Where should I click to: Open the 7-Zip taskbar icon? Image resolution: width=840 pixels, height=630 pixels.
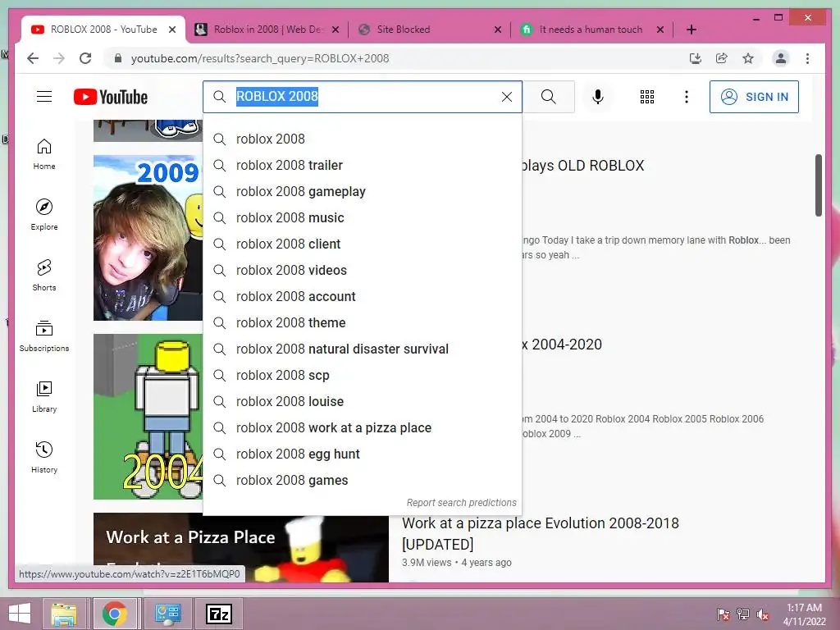[x=219, y=614]
